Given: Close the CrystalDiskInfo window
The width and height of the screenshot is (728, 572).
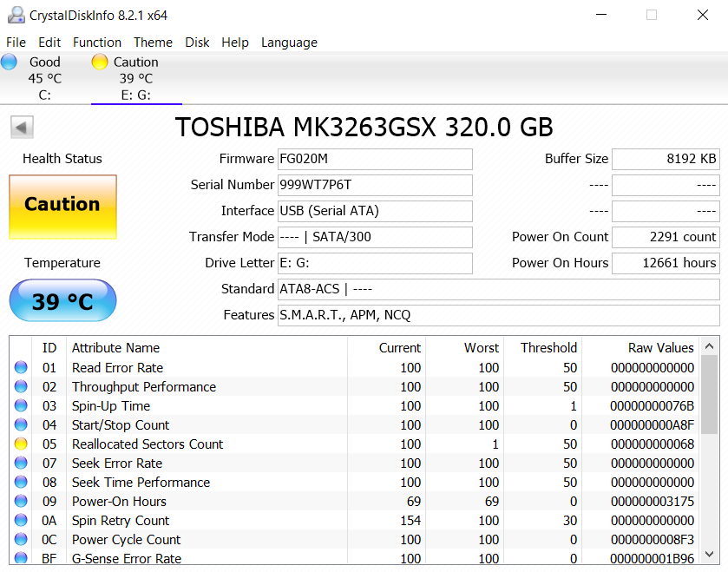Looking at the screenshot, I should click(x=703, y=15).
